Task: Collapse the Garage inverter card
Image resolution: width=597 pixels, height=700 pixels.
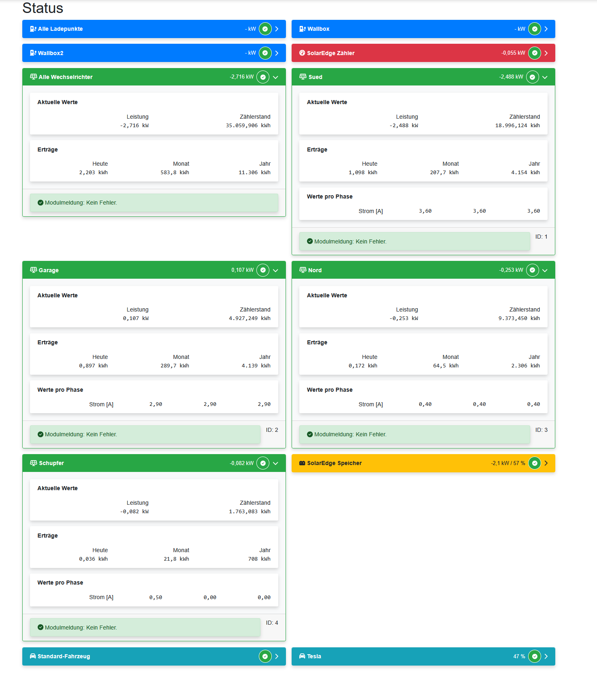Action: coord(275,271)
